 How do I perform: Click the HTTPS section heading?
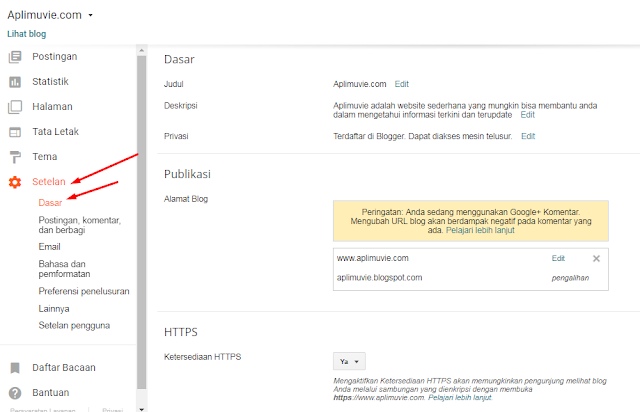pyautogui.click(x=180, y=332)
